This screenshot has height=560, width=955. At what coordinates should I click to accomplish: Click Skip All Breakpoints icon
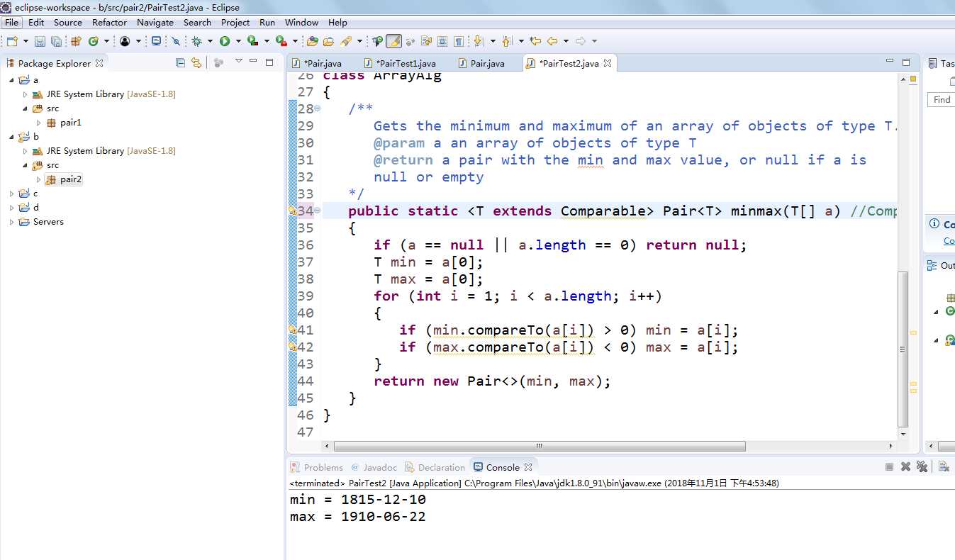(x=176, y=41)
